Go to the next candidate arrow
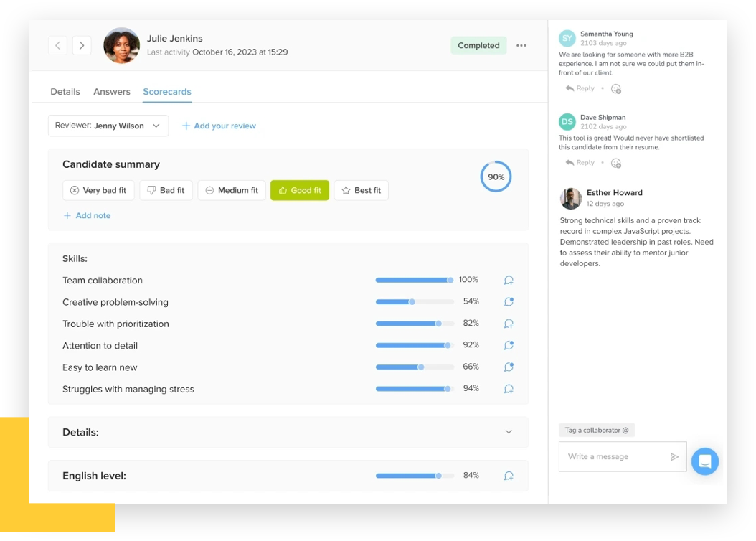 tap(82, 45)
